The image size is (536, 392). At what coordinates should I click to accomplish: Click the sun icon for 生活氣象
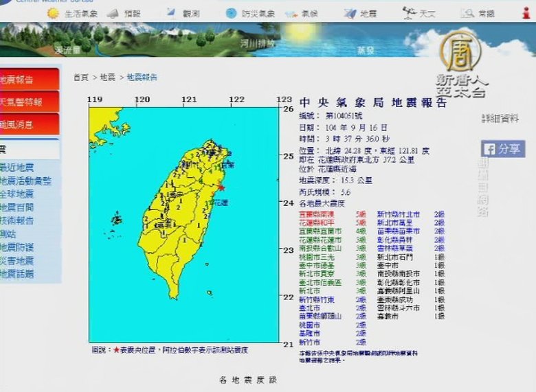click(53, 13)
